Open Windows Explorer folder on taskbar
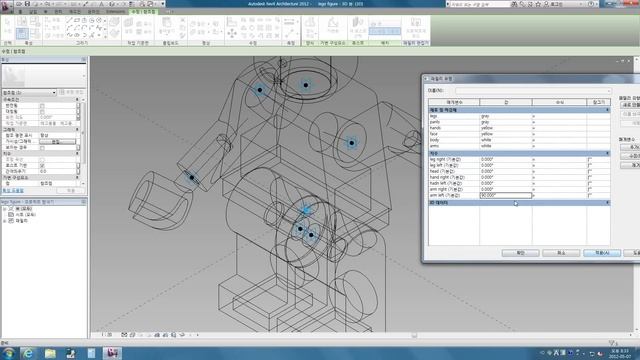The image size is (640, 360). (50, 353)
